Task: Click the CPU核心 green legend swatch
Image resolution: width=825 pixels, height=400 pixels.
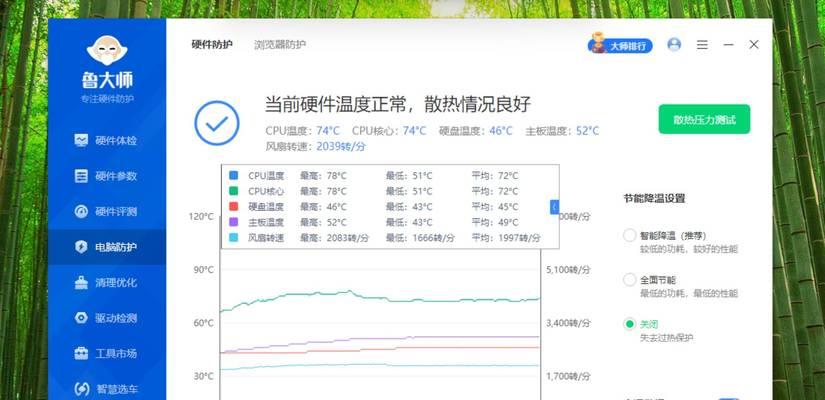Action: point(234,191)
